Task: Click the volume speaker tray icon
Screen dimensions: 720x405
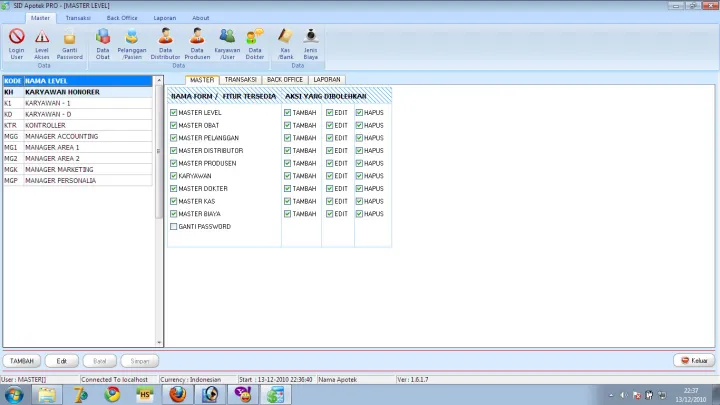Action: click(x=624, y=395)
